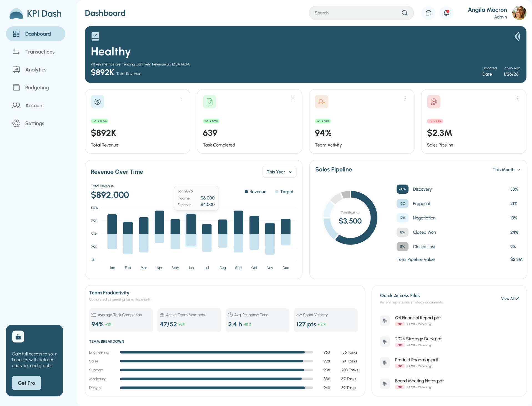Open the chat messages icon near search

[428, 13]
